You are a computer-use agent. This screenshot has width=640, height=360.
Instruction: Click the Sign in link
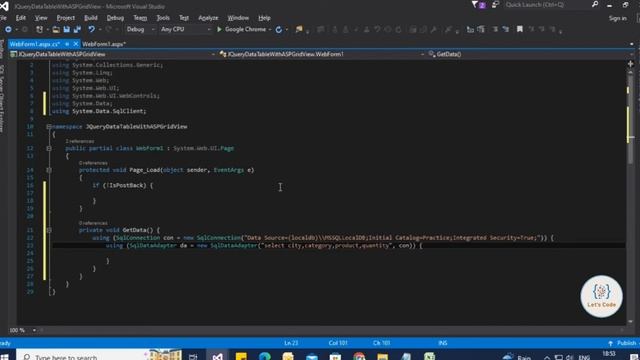pyautogui.click(x=617, y=18)
